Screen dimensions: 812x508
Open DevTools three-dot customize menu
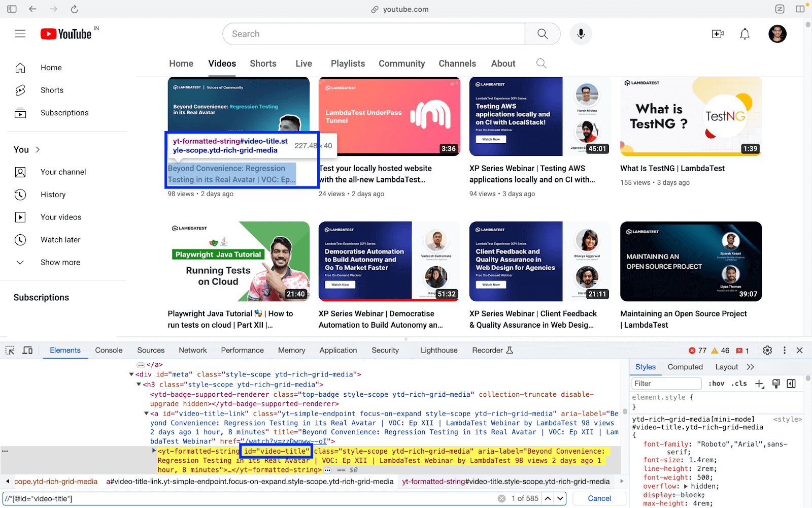[x=785, y=351]
